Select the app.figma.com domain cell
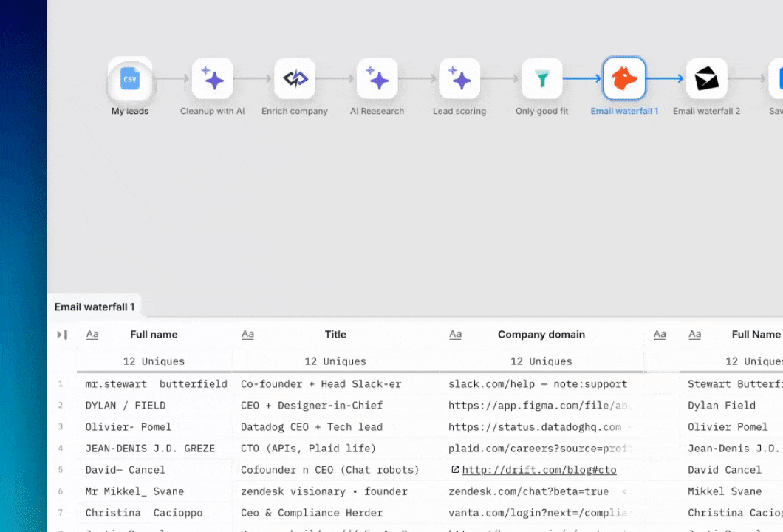The height and width of the screenshot is (532, 783). tap(541, 405)
